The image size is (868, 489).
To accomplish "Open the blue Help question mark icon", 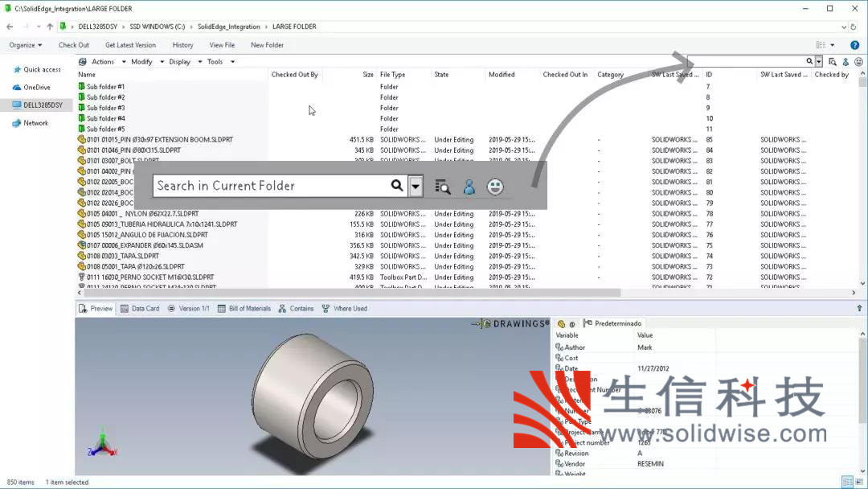I will tap(854, 45).
